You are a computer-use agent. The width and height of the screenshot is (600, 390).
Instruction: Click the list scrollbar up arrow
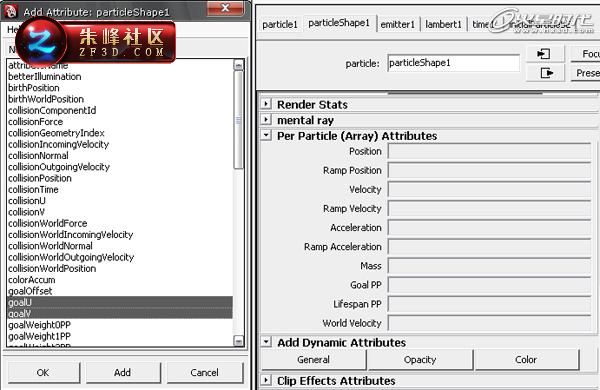[x=238, y=65]
